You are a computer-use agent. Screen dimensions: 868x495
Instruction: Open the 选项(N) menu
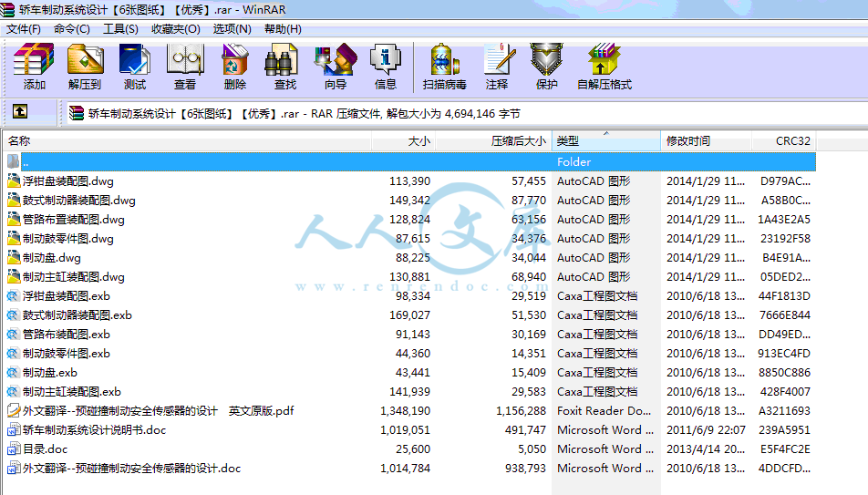tap(232, 29)
